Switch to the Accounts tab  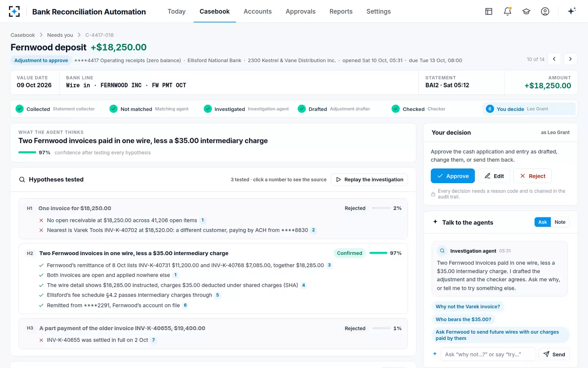pos(258,11)
